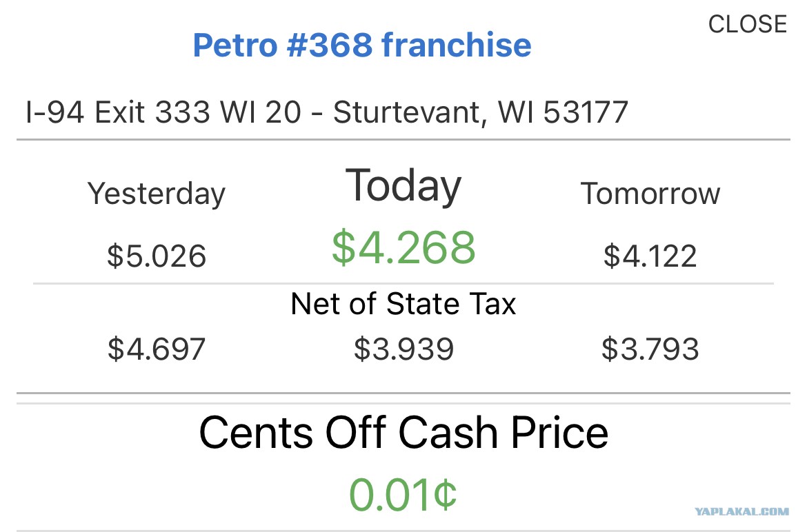Click the YAPLAKAL.COM watermark
Screen dimensions: 807x532
tap(741, 511)
